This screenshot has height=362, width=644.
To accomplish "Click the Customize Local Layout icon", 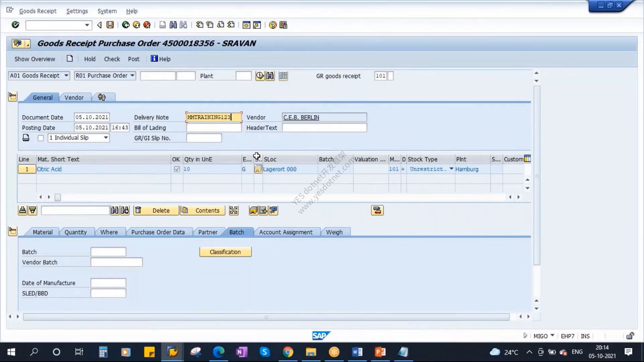I will [x=283, y=25].
